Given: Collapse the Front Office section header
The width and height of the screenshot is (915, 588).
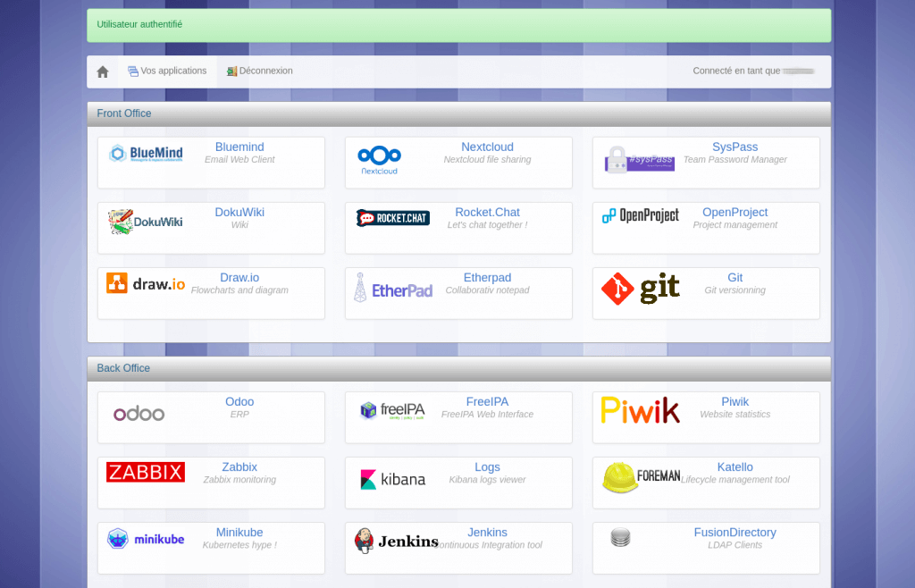Looking at the screenshot, I should (x=458, y=113).
